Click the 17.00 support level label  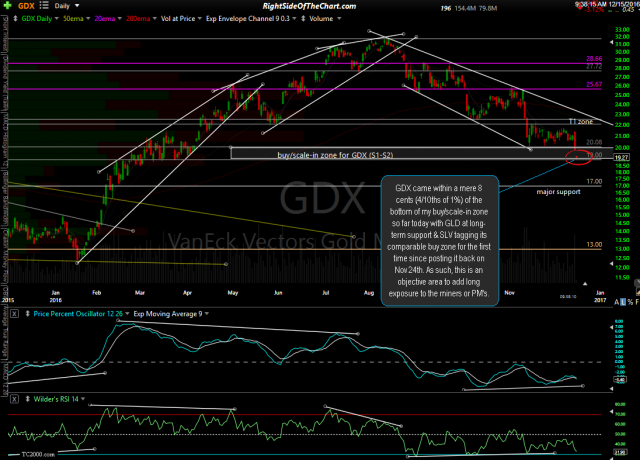(x=594, y=181)
